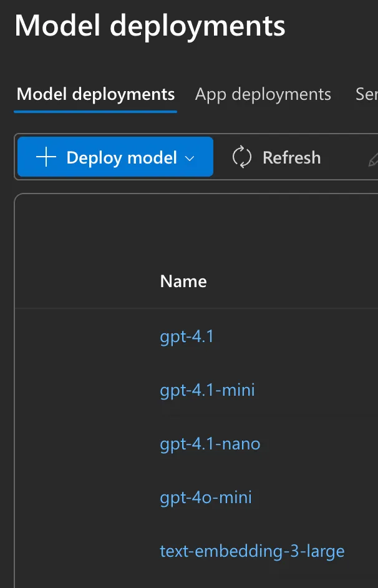The image size is (378, 588).
Task: Click the Refresh icon
Action: point(241,157)
